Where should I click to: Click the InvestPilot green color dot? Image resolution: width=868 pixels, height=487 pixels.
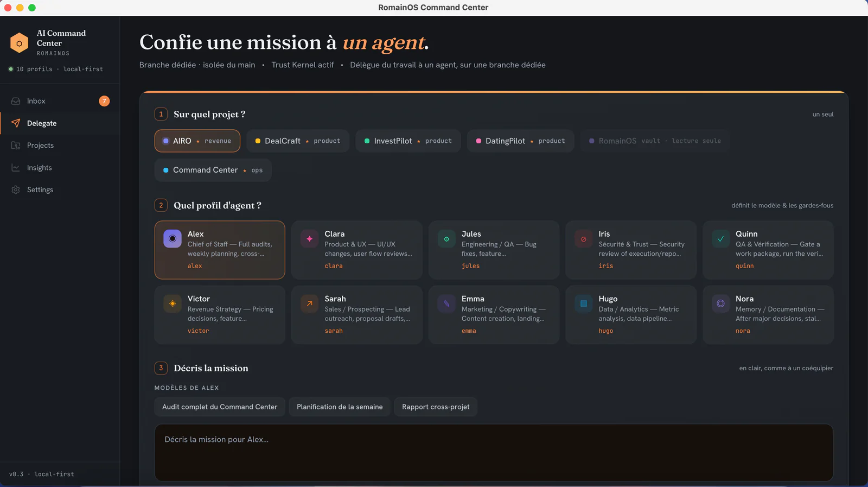[x=367, y=141]
